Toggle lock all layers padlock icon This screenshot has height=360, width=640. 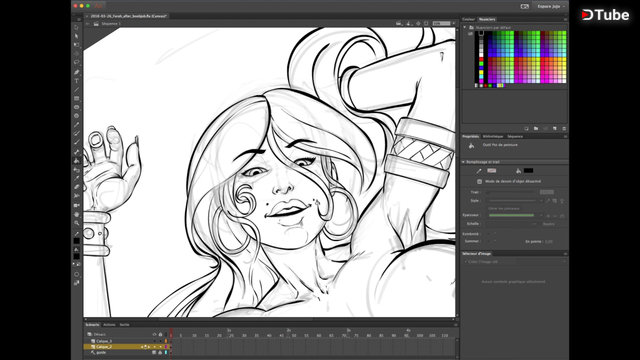pyautogui.click(x=160, y=334)
